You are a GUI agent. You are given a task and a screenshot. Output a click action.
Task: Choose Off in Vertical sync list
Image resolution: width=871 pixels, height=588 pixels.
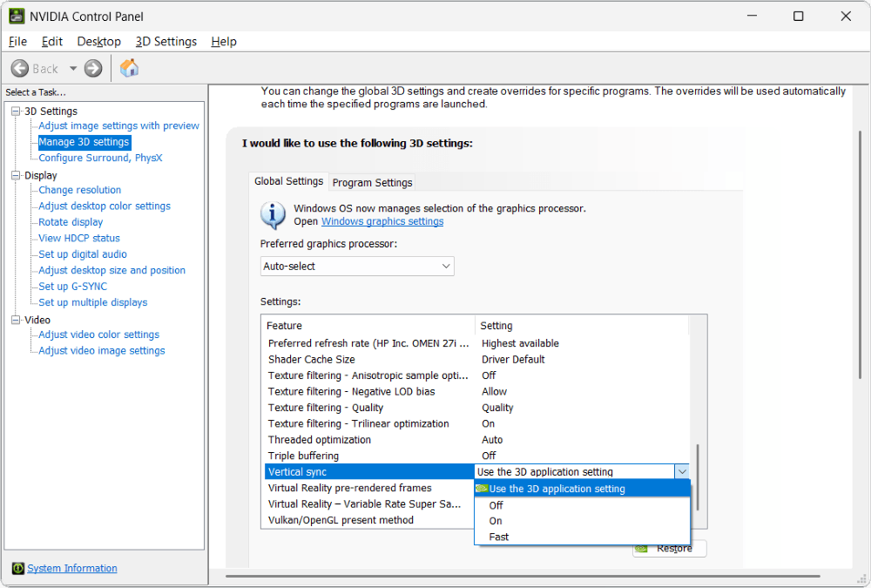[x=582, y=505]
